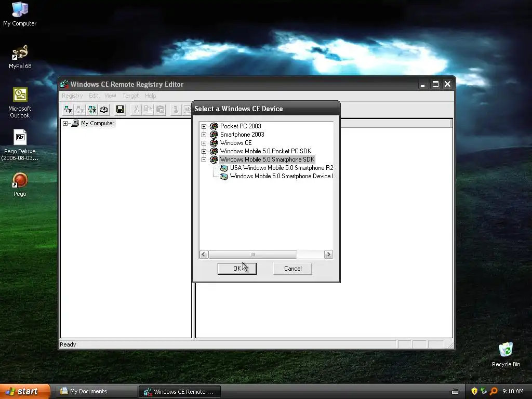
Task: Open the View menu
Action: point(110,96)
